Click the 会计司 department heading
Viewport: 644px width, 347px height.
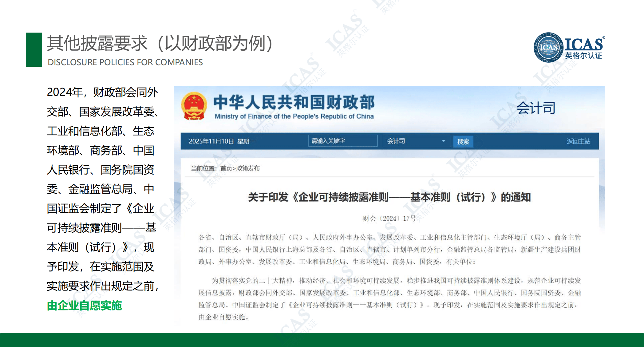[536, 108]
